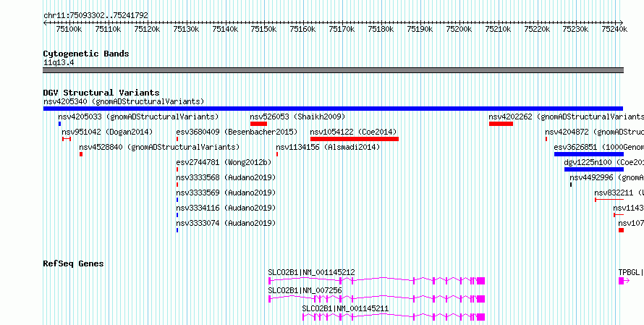The height and width of the screenshot is (325, 644).
Task: Open variant nsv4202262 label
Action: (x=567, y=117)
